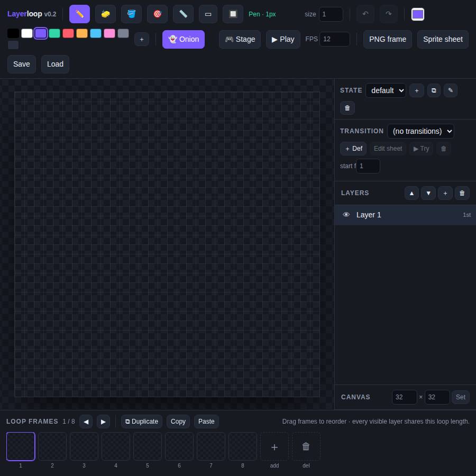Pick the light blue color swatch
The image size is (476, 476).
(x=96, y=33)
